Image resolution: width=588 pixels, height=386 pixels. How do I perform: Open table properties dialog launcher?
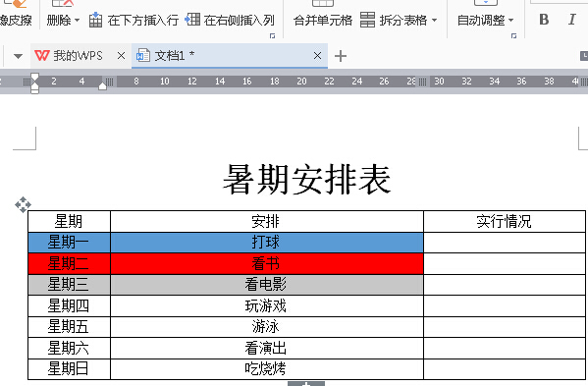click(x=273, y=36)
